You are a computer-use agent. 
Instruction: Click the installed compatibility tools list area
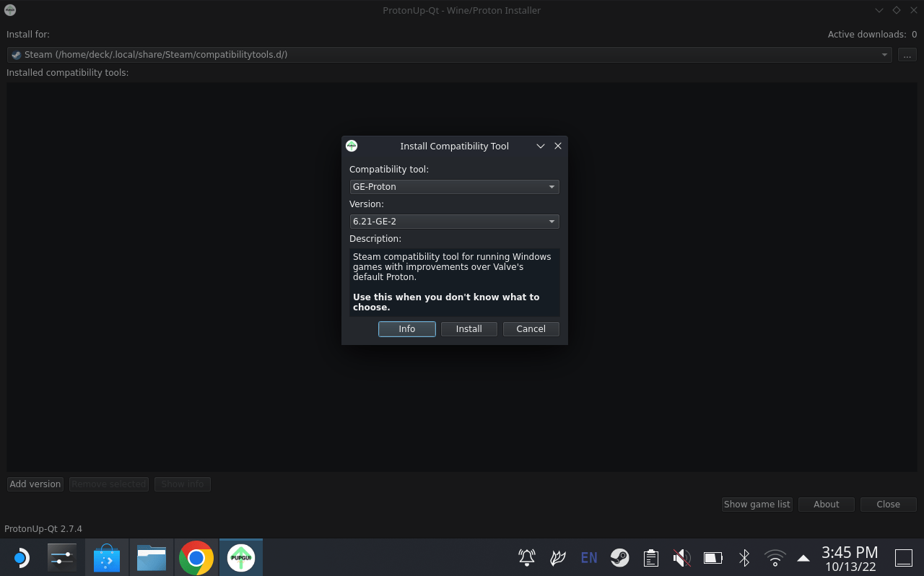pyautogui.click(x=462, y=277)
